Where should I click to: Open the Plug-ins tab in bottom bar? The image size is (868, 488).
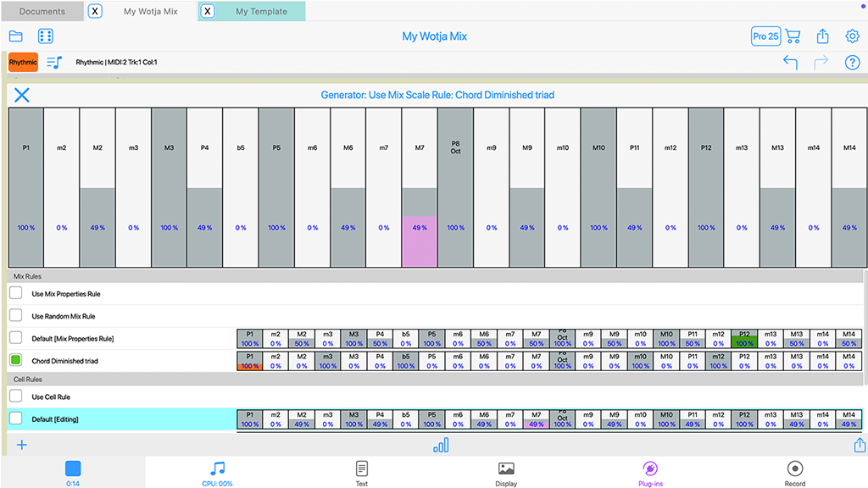[x=651, y=473]
